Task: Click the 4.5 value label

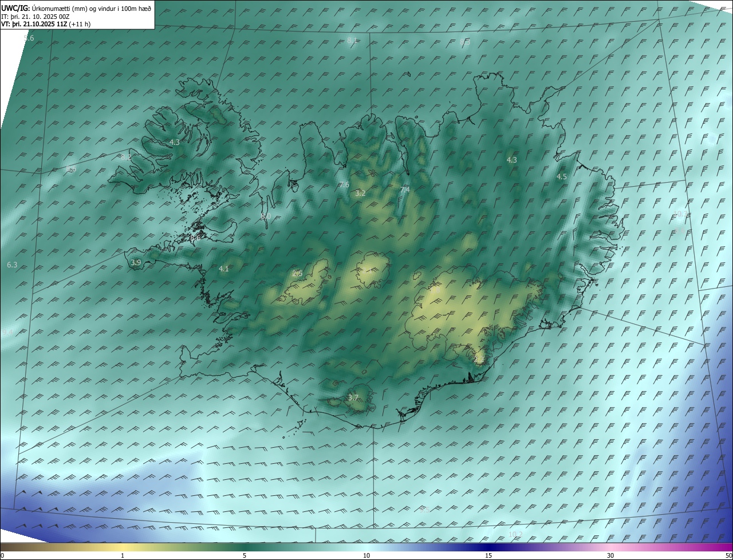Action: 562,177
